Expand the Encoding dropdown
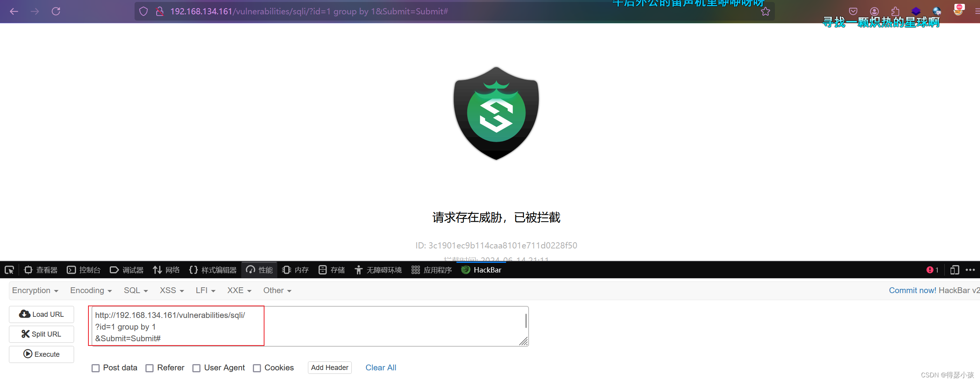980x382 pixels. pyautogui.click(x=91, y=290)
